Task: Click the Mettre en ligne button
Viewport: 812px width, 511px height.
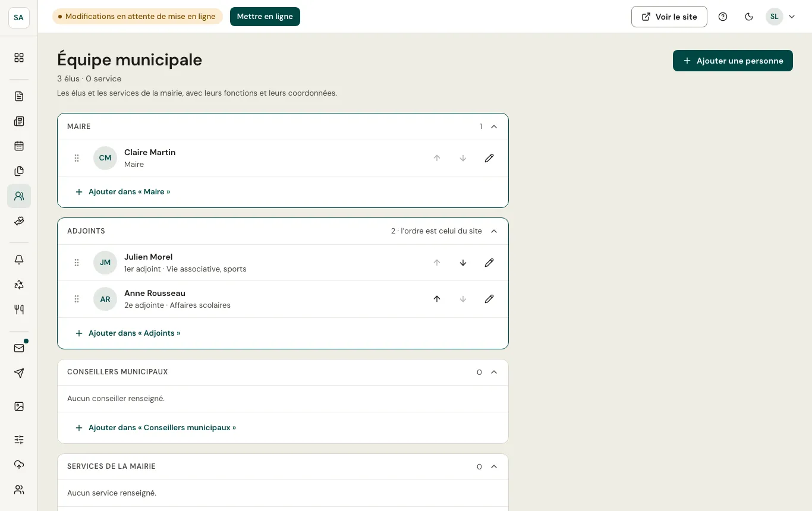Action: (x=265, y=17)
